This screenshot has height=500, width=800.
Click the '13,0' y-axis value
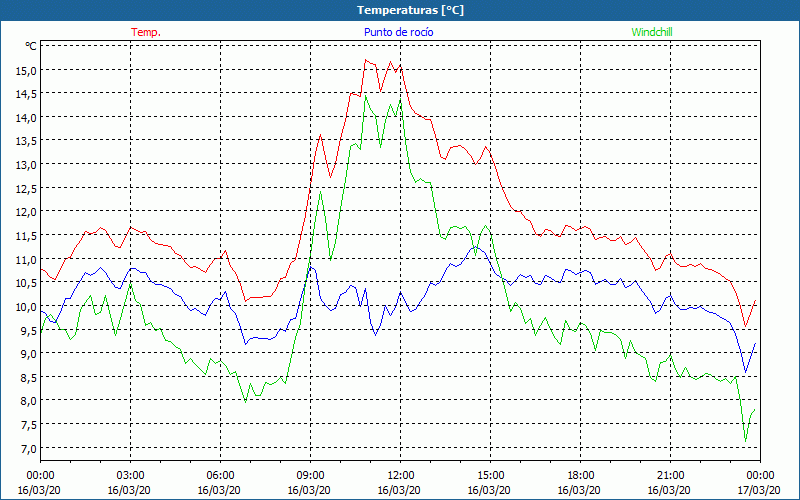click(x=27, y=165)
